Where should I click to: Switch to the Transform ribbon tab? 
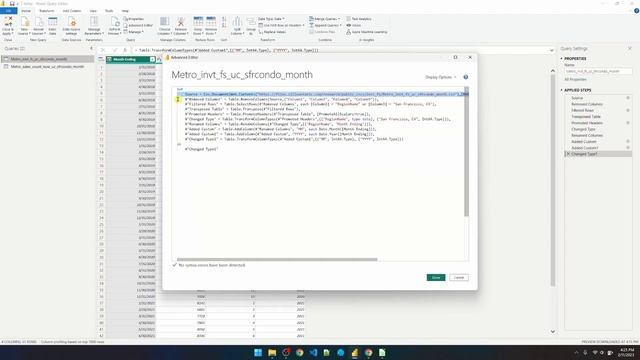[x=47, y=11]
